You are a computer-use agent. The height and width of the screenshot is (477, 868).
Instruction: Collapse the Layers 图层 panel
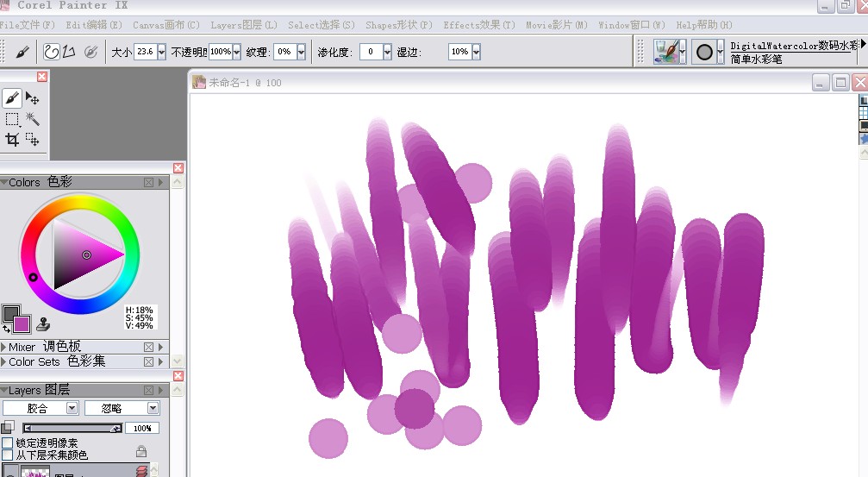[x=3, y=390]
